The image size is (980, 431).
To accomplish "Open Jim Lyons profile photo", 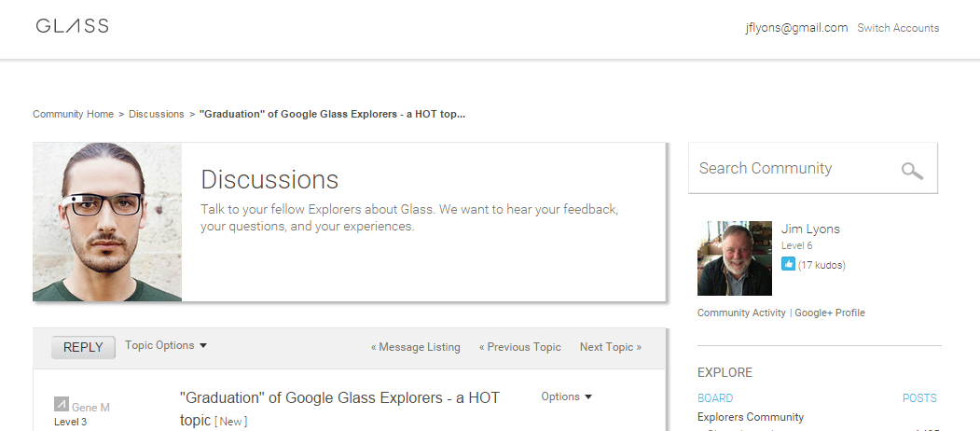I will point(735,257).
